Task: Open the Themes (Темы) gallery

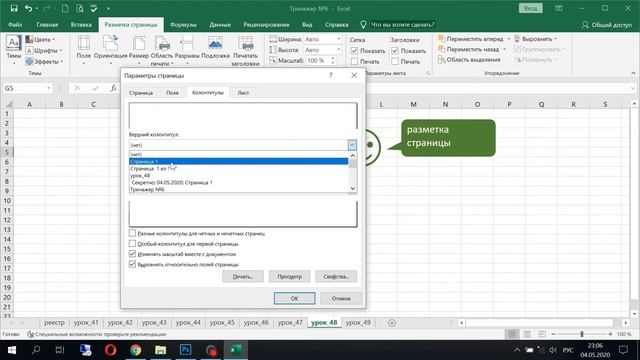Action: click(x=13, y=50)
